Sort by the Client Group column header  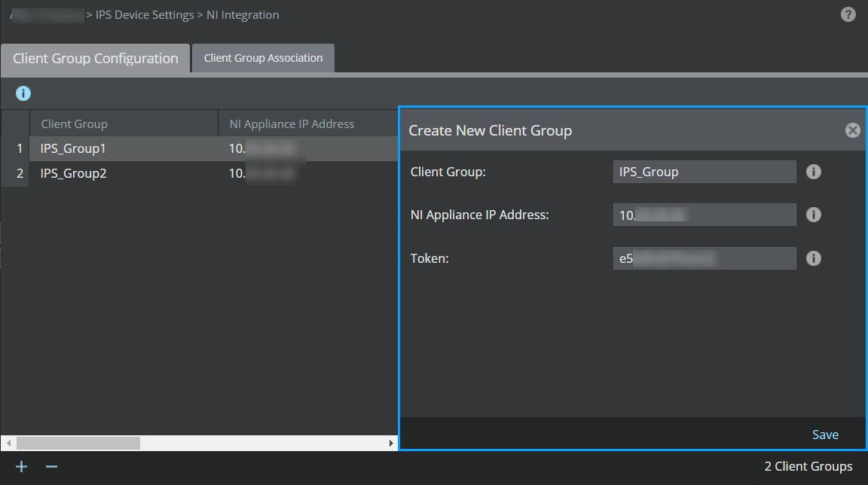pyautogui.click(x=124, y=124)
